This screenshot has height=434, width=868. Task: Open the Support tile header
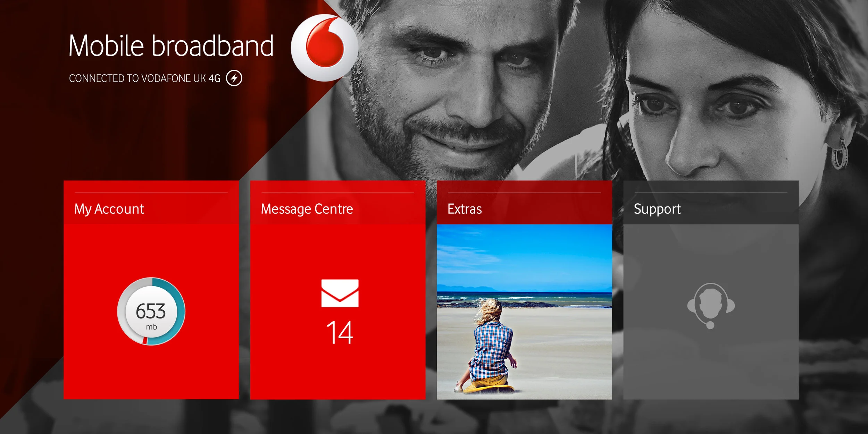point(711,202)
